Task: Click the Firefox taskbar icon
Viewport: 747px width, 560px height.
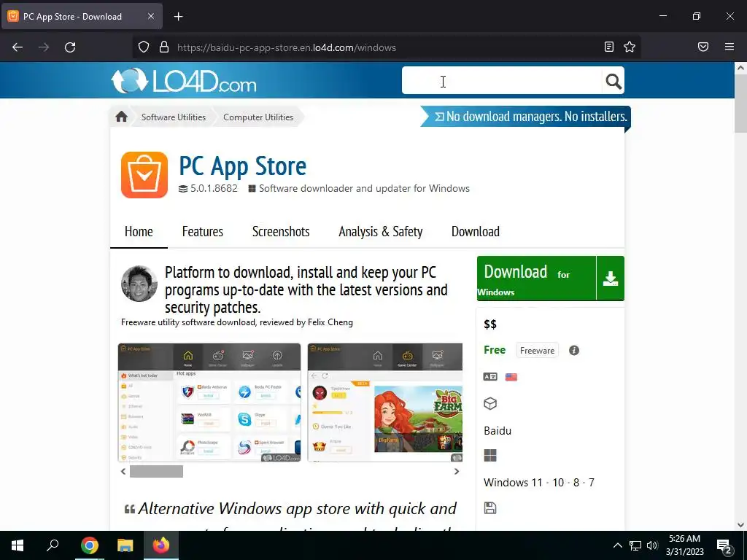Action: pos(161,545)
